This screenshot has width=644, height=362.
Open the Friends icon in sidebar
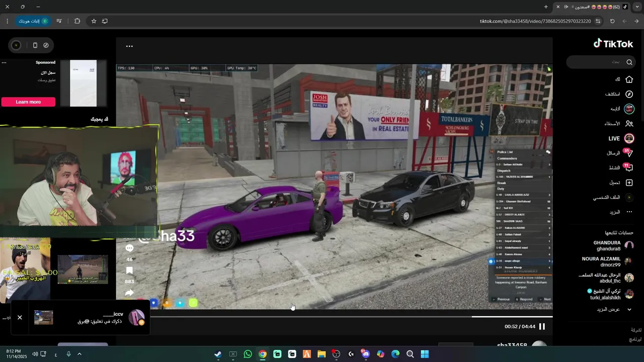(x=629, y=124)
